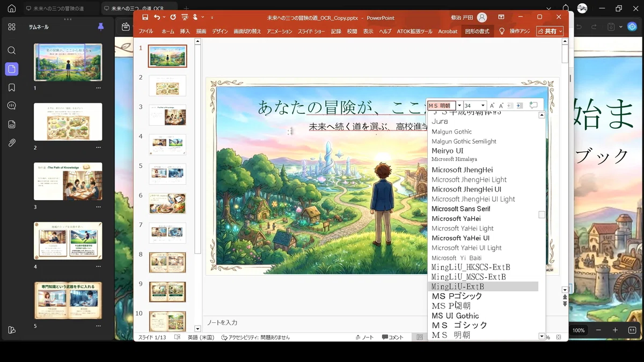Expand the Share button dropdown

coord(561,31)
